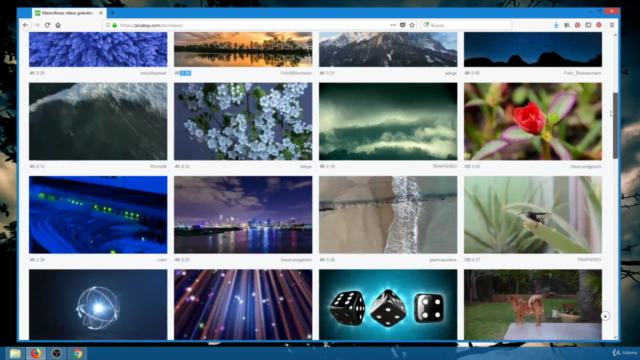Viewport: 640px width, 360px height.
Task: Click the browser forward arrow
Action: pyautogui.click(x=37, y=25)
